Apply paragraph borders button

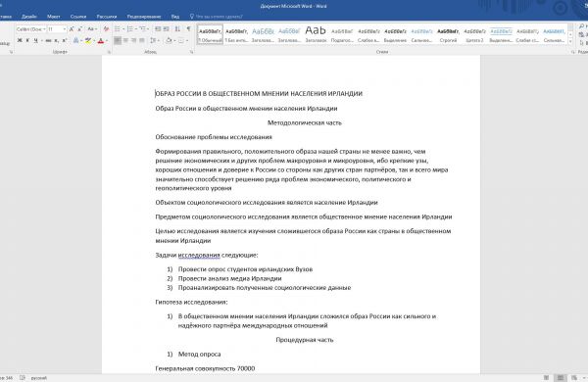coord(181,40)
